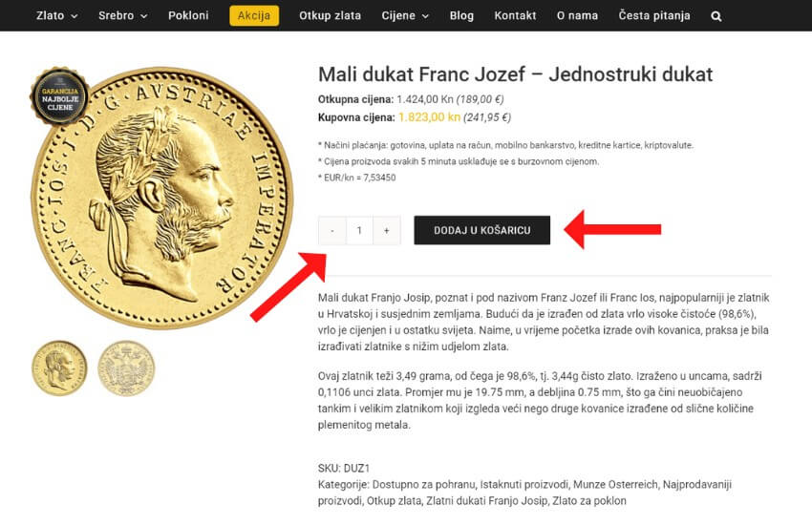Click the guarantee best price badge
The height and width of the screenshot is (525, 812).
click(x=59, y=96)
